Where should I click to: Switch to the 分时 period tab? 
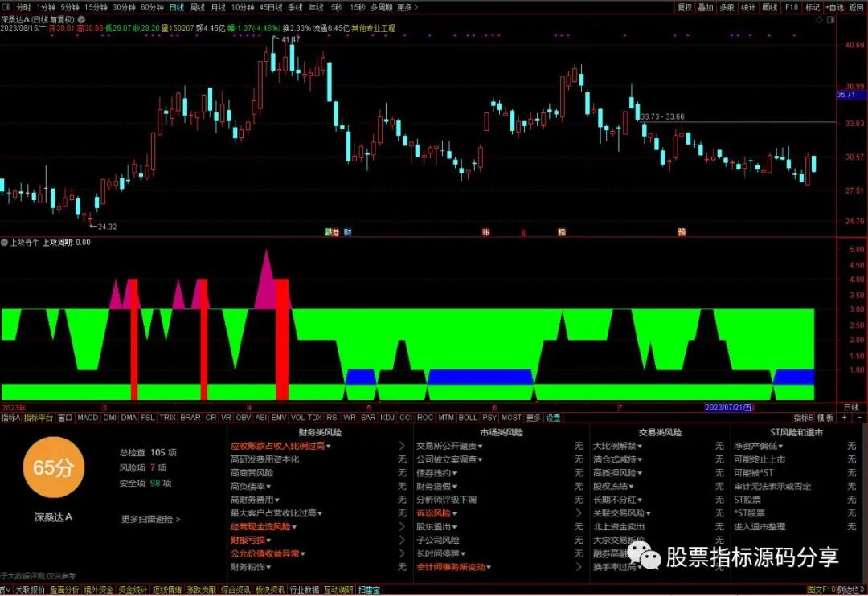coord(23,7)
